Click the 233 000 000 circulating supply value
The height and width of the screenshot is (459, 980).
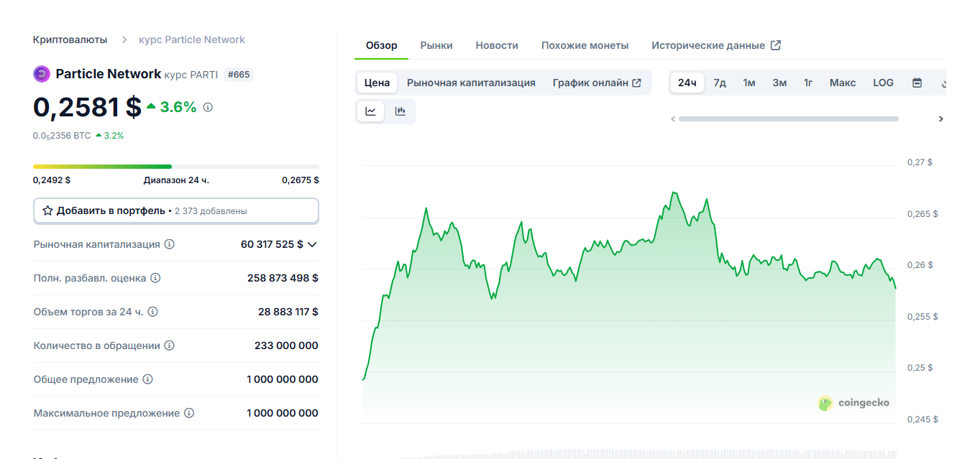(286, 346)
